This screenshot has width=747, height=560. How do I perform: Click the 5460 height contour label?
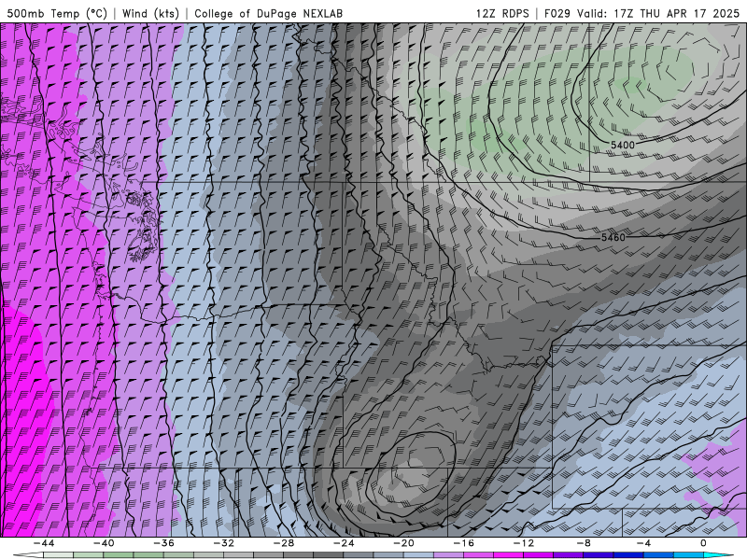[x=613, y=237]
